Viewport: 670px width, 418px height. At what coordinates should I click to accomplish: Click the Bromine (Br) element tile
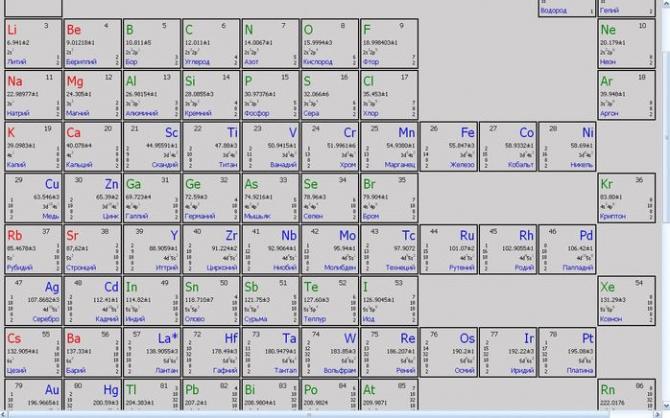(x=387, y=198)
